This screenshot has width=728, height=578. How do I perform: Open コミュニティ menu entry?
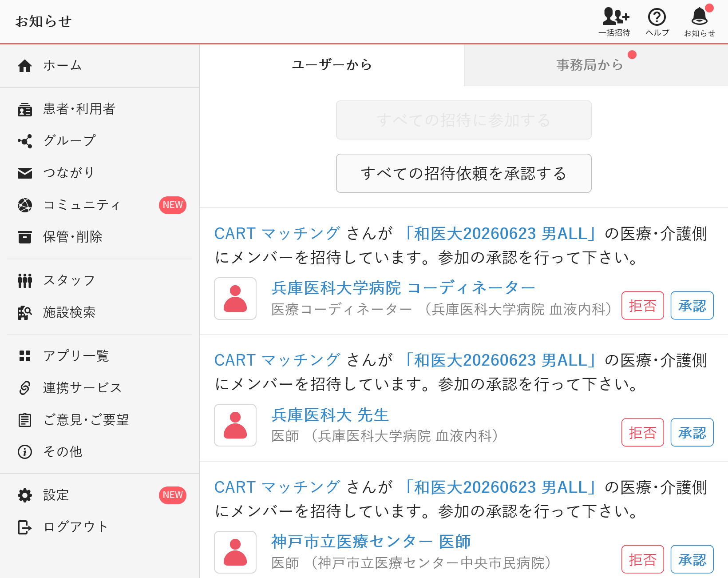pos(99,205)
